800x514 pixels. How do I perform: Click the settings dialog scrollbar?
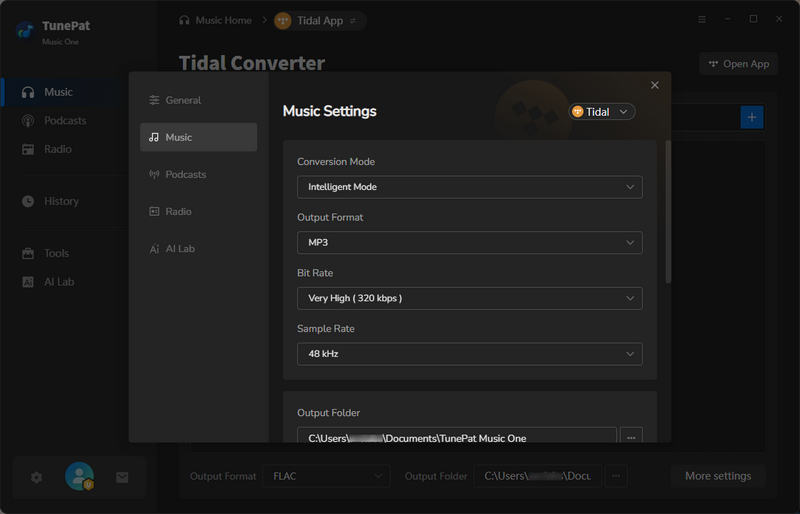(668, 212)
